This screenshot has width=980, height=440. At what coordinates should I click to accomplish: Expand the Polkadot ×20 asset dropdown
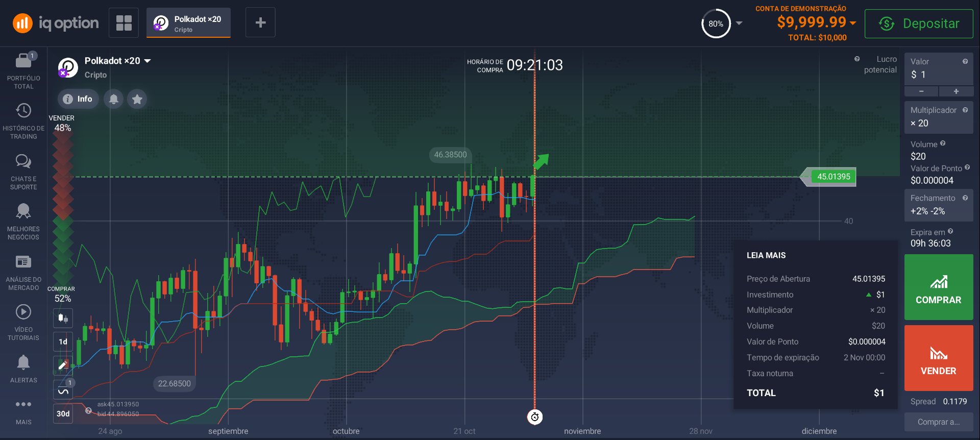tap(148, 61)
